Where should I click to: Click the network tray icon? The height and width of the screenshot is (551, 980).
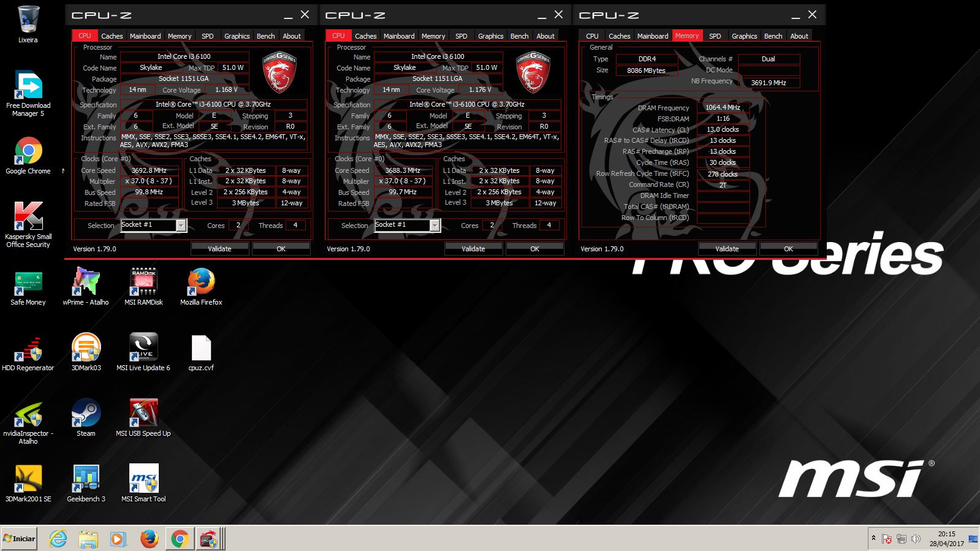902,539
